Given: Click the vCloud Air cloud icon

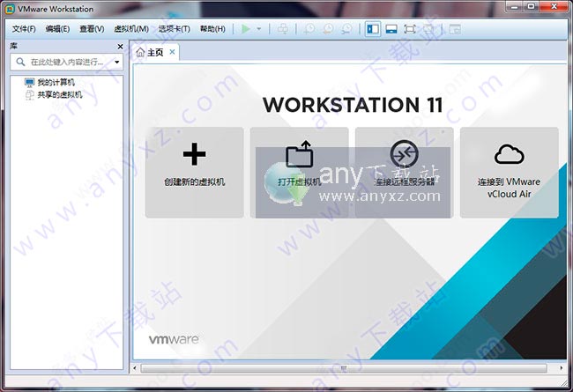Looking at the screenshot, I should (509, 155).
